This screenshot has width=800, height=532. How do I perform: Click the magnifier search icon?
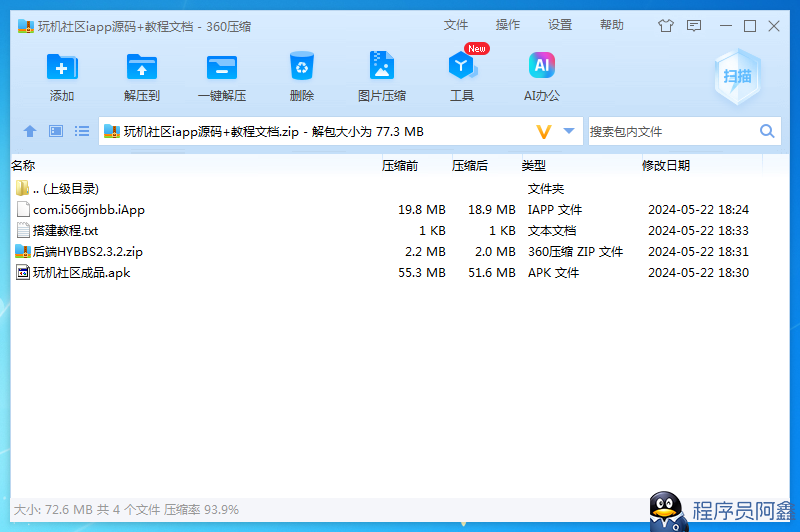coord(767,131)
